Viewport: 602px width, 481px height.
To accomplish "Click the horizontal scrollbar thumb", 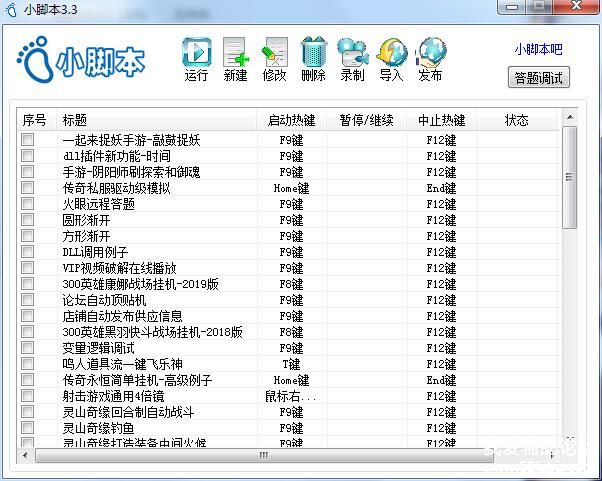I will click(263, 456).
